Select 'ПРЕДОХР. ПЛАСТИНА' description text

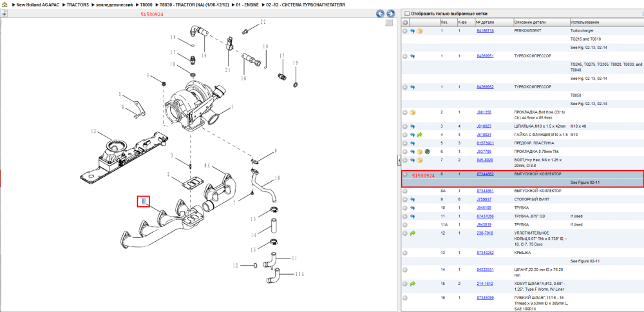(534, 143)
